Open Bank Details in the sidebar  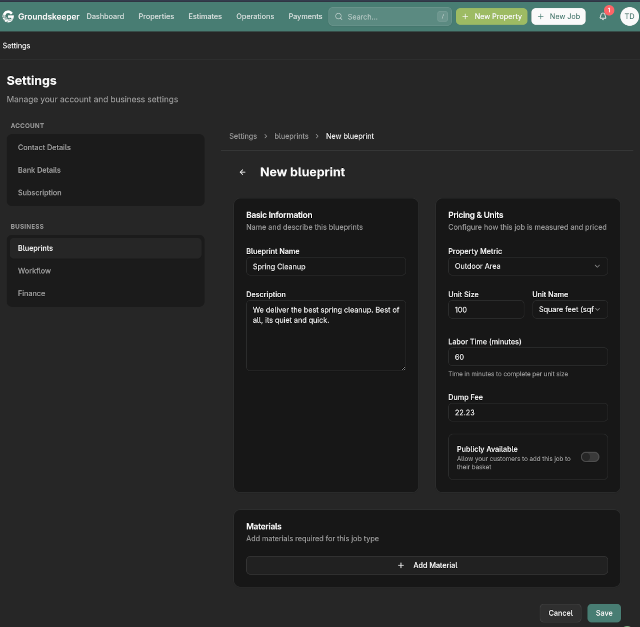coord(39,170)
